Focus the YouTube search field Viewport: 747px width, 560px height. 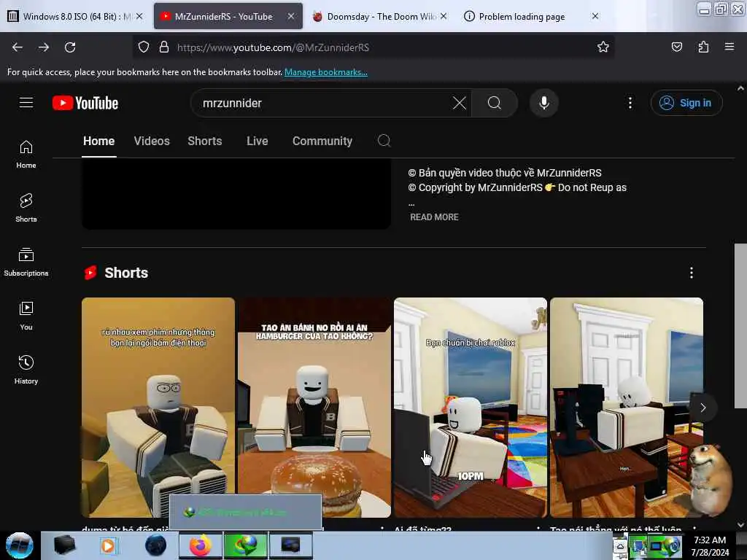point(324,103)
